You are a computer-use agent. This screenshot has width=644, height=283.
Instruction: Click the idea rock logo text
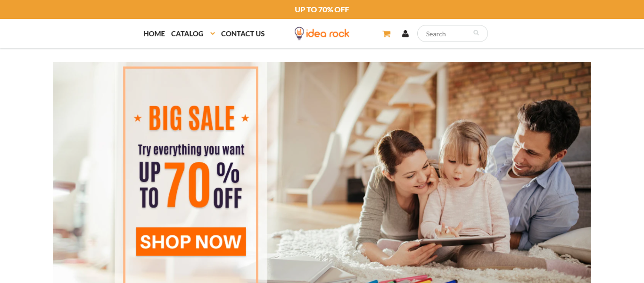(328, 33)
